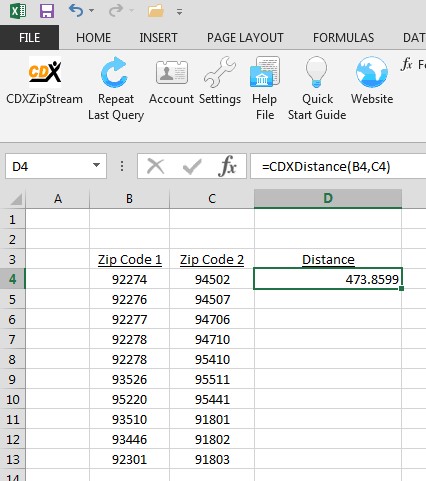
Task: Open the Settings wrench icon
Action: (x=220, y=72)
